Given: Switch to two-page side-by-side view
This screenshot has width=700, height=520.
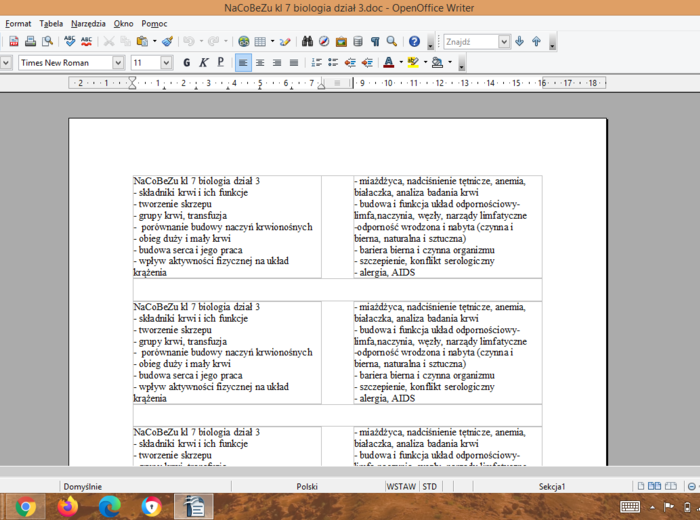Looking at the screenshot, I should tap(654, 486).
